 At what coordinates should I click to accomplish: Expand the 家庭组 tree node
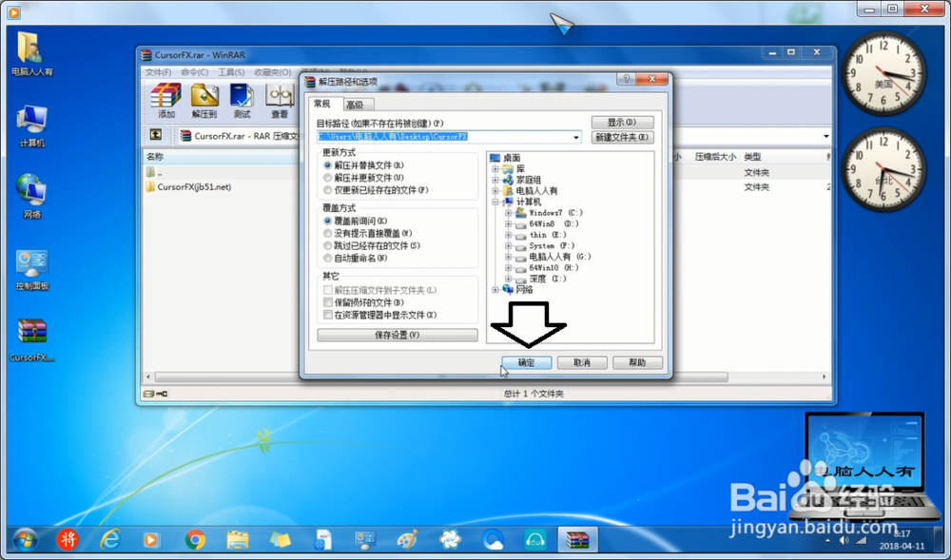495,180
